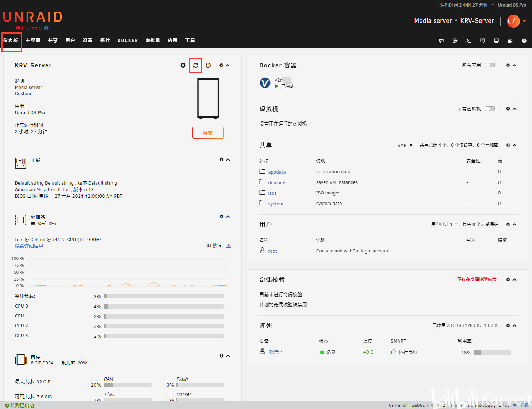
Task: Click the stop array icon in KRV-Server panel
Action: coord(183,65)
